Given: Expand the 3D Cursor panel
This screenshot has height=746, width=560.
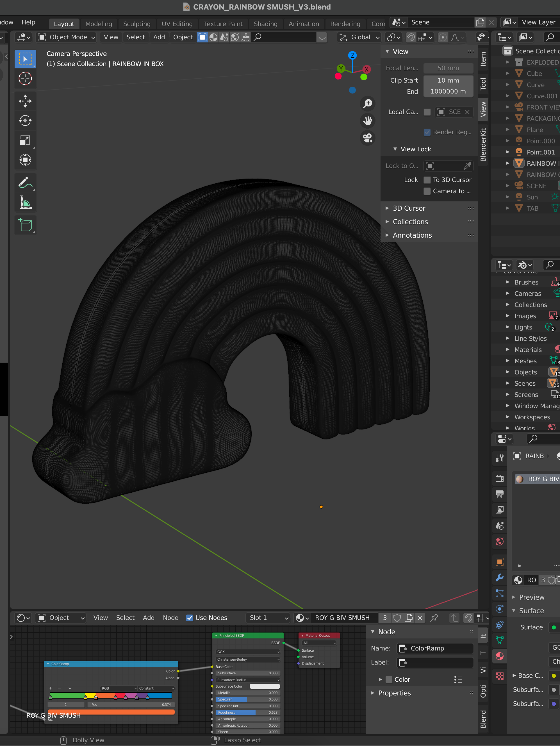Looking at the screenshot, I should [x=409, y=208].
